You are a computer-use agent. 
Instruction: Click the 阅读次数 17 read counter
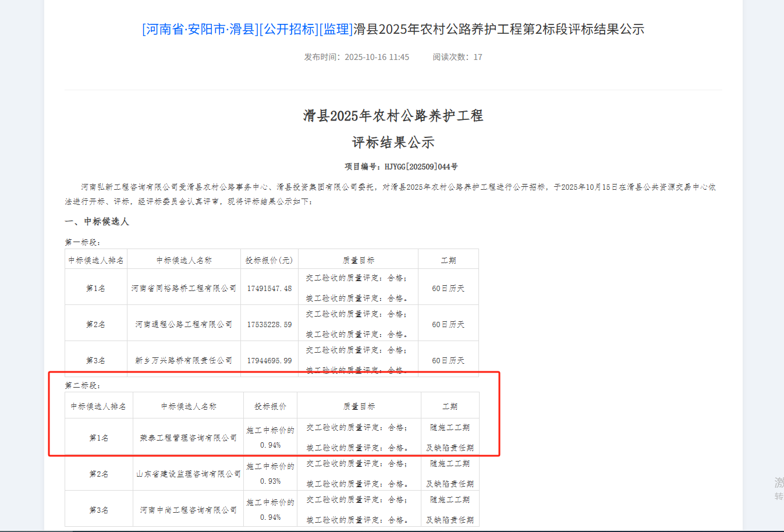[x=457, y=57]
